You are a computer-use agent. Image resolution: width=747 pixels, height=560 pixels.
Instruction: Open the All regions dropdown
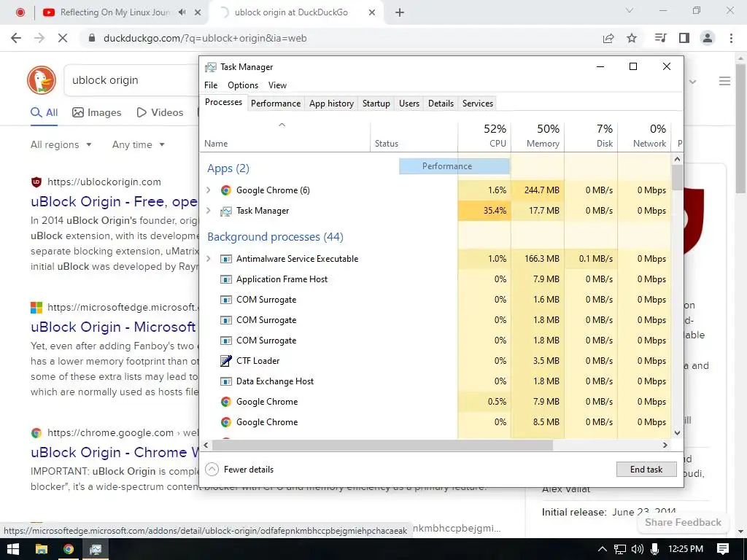(x=61, y=144)
